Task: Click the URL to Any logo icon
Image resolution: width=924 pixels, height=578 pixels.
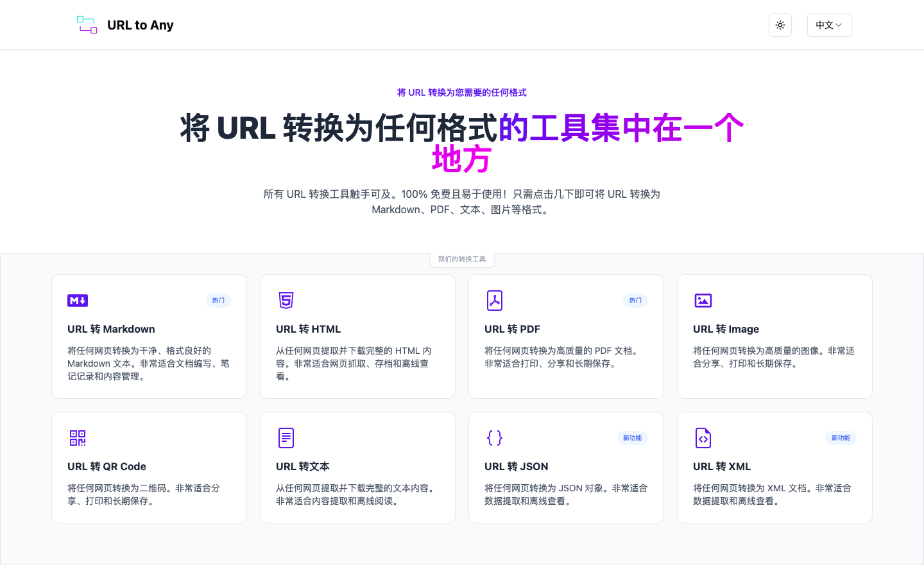Action: (87, 25)
